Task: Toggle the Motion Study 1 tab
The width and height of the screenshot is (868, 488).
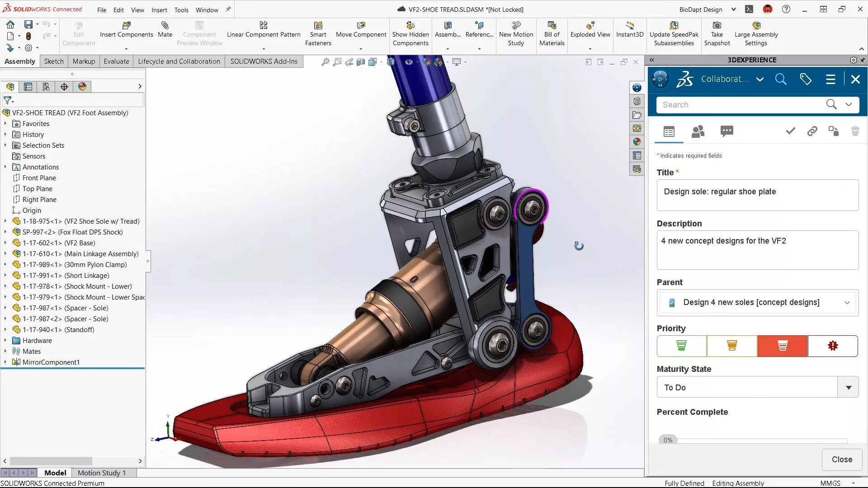Action: [101, 473]
